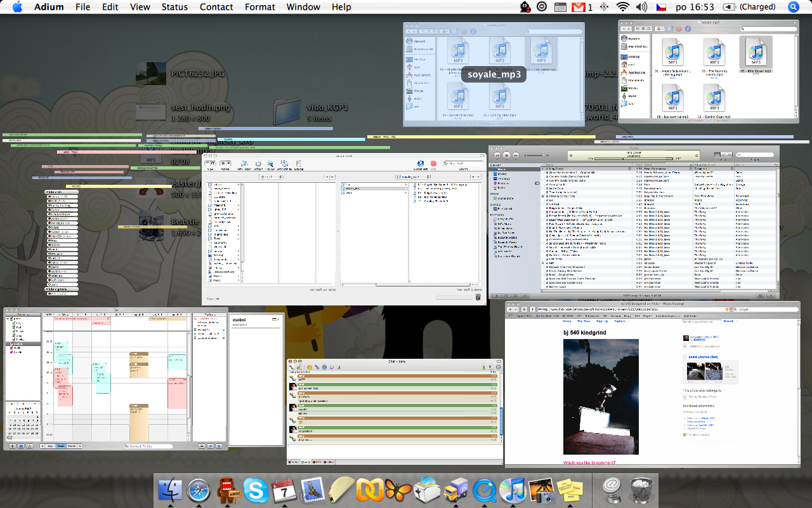
Task: Click red delete icon in right soyale_mp3 toolbar
Action: [679, 29]
